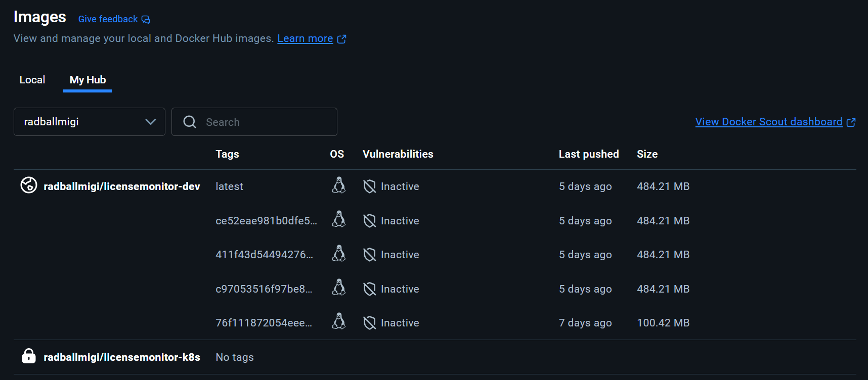This screenshot has width=868, height=380.
Task: Click Inactive status in latest row
Action: tap(400, 186)
